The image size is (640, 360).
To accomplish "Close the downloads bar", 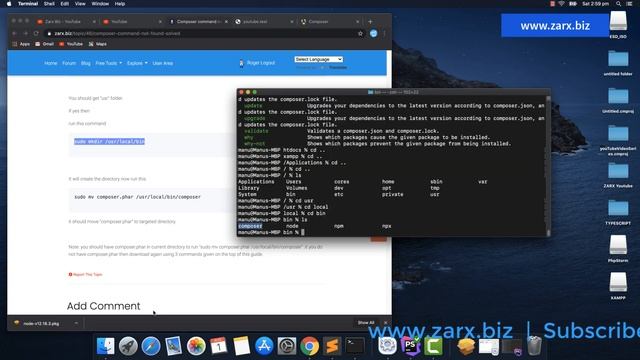I will [x=386, y=323].
